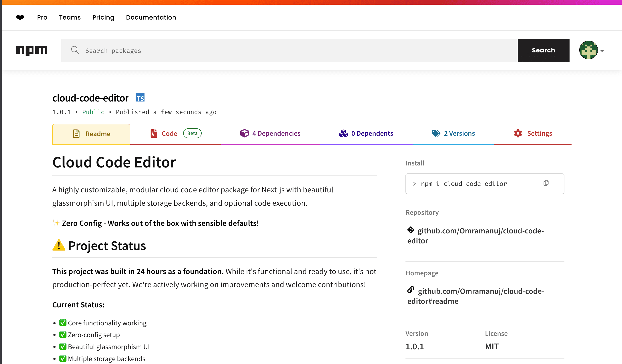Viewport: 622px width, 364px height.
Task: Click the search magnifier icon
Action: tap(75, 50)
